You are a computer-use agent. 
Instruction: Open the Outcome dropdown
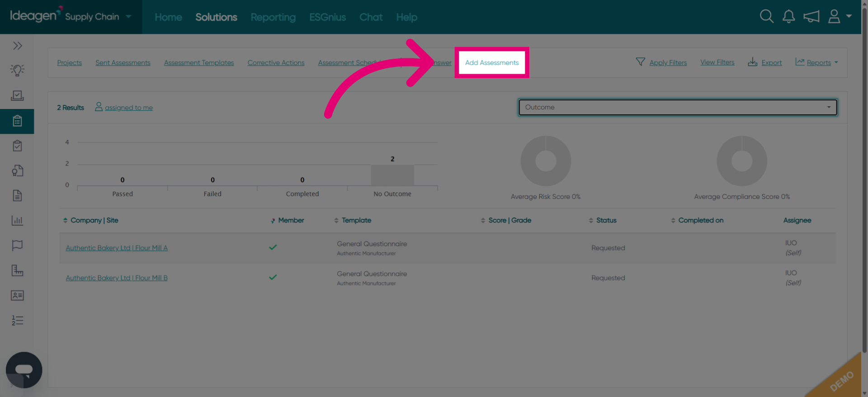pos(678,107)
